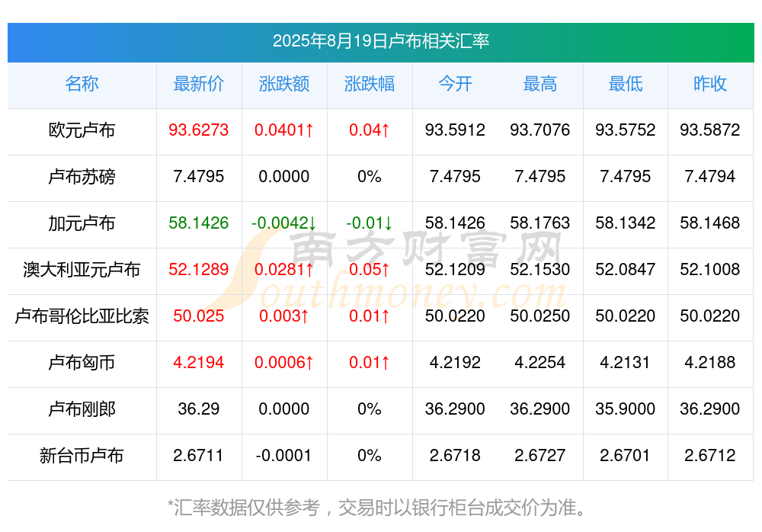Viewport: 762px width, 532px height.
Task: Click low value 35.9000
Action: [x=625, y=409]
